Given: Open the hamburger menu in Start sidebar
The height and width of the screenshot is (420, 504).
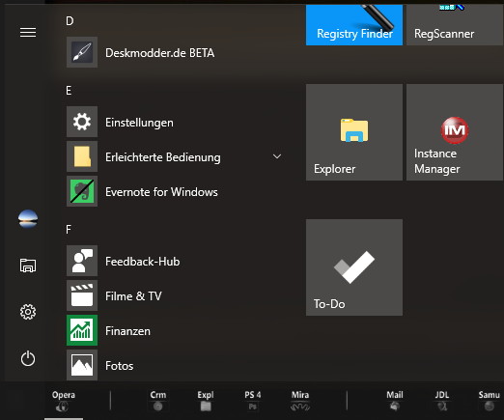Looking at the screenshot, I should [28, 32].
